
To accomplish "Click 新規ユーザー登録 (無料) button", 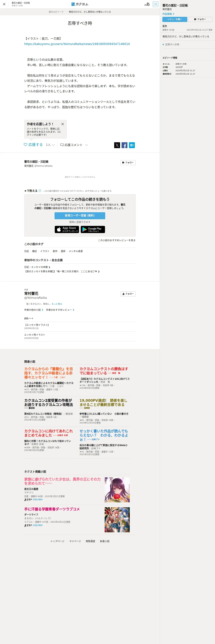I will pos(80,216).
